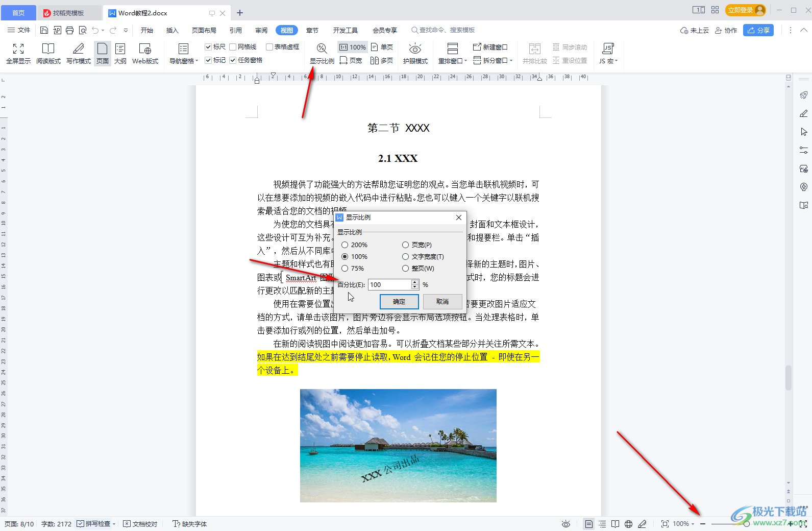Open print preview from quick access bar

(x=83, y=30)
